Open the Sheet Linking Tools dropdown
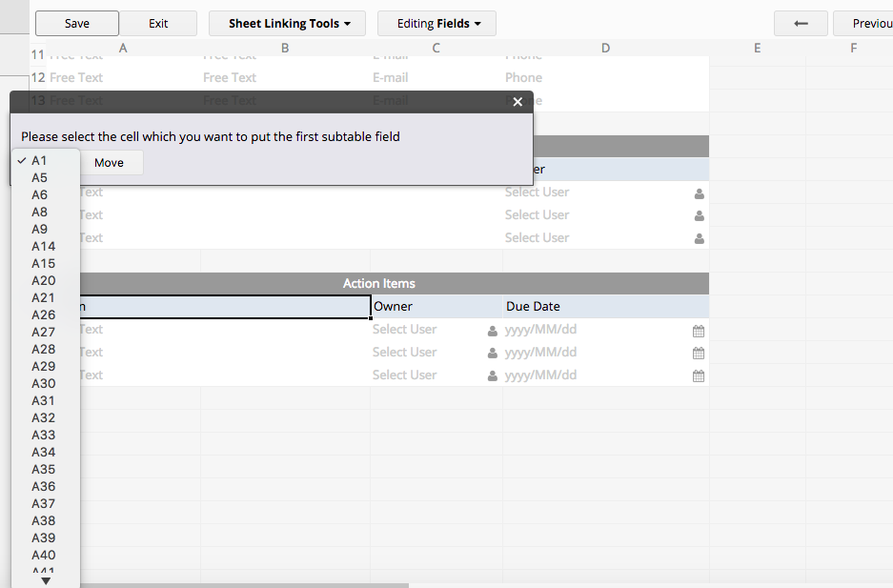This screenshot has width=893, height=588. coord(287,23)
